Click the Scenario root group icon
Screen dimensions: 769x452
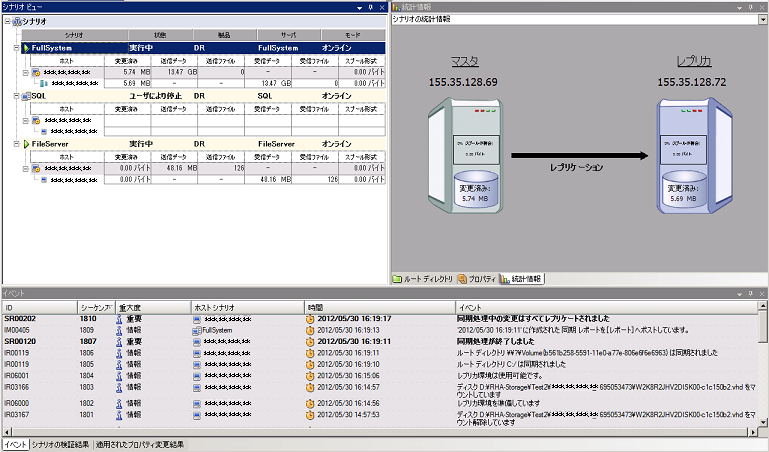(16, 21)
